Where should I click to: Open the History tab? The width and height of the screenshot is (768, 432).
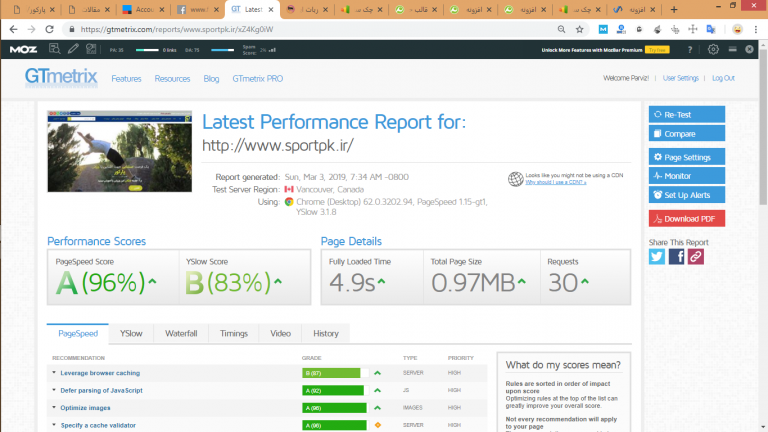pyautogui.click(x=326, y=334)
